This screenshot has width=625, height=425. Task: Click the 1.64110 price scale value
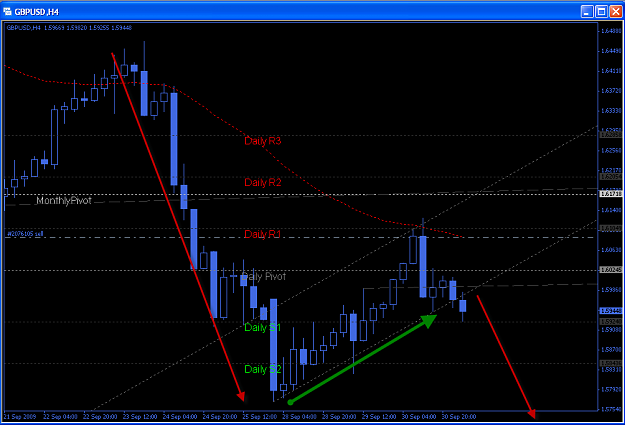point(611,71)
